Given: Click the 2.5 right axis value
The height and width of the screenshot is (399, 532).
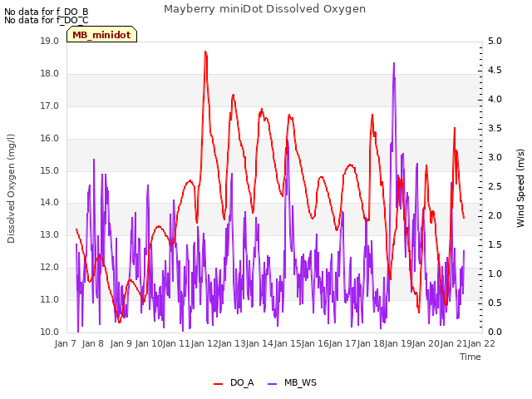Looking at the screenshot, I should click(495, 186).
